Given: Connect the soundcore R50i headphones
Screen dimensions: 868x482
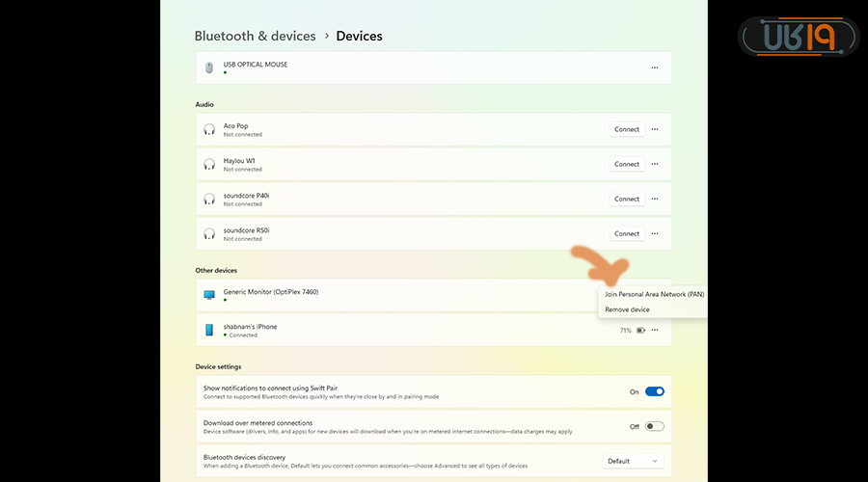Looking at the screenshot, I should click(x=627, y=233).
